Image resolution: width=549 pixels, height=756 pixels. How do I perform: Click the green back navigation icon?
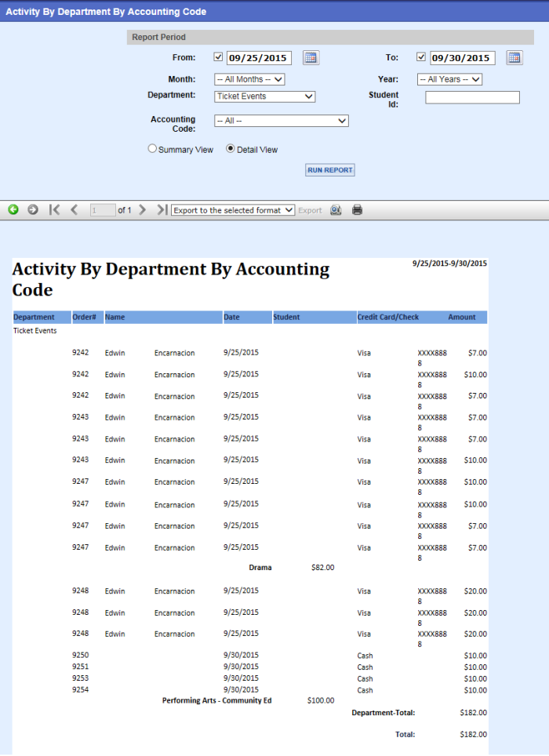pos(13,209)
